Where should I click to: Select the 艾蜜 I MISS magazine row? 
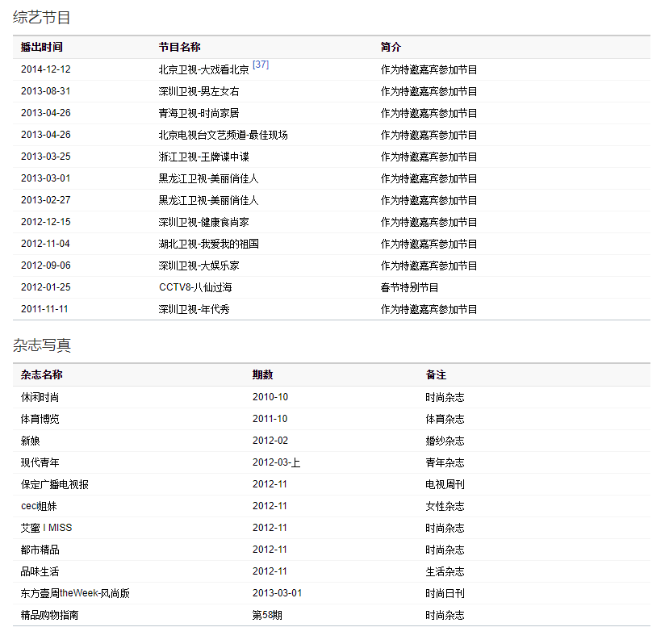pos(46,528)
